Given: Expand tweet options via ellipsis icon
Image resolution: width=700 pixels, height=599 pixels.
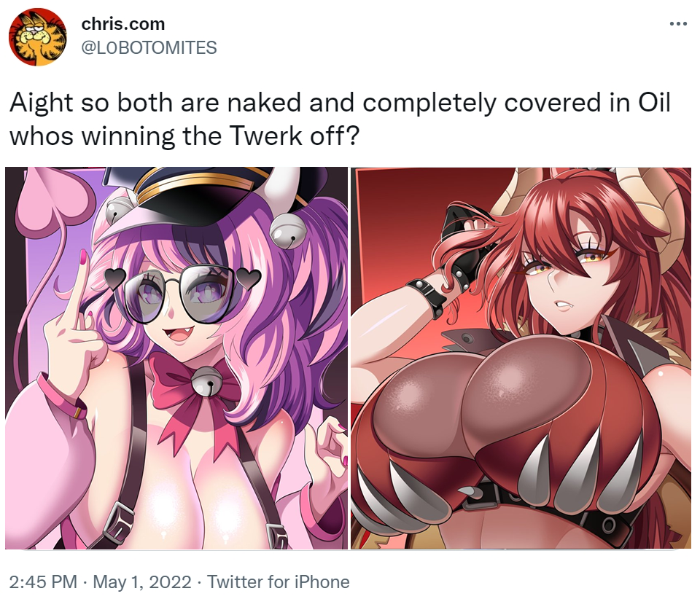Looking at the screenshot, I should pos(678,24).
